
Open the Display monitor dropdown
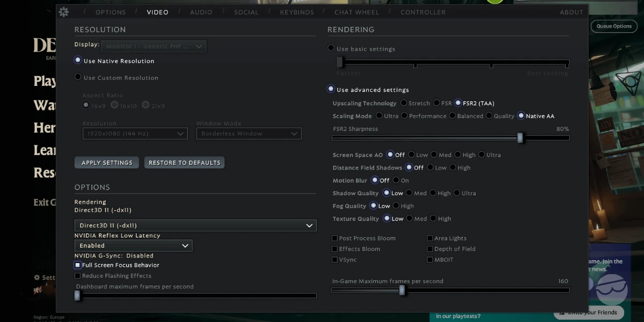click(x=154, y=47)
